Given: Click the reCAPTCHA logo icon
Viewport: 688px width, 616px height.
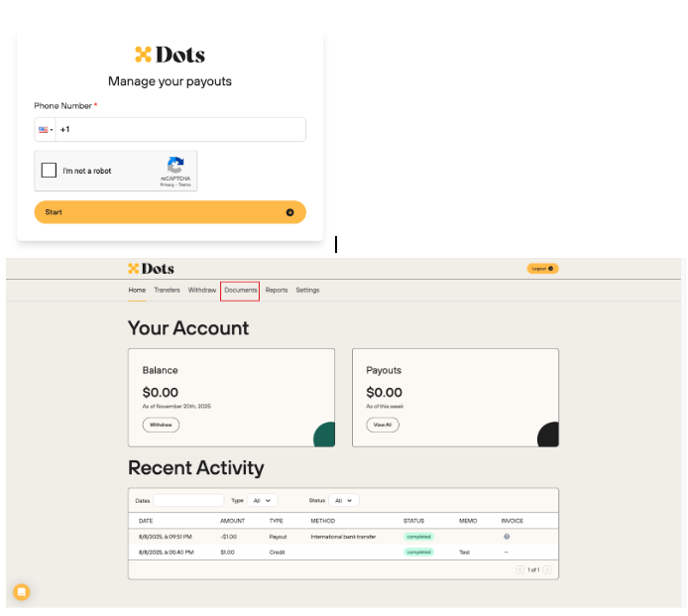Looking at the screenshot, I should [x=175, y=165].
